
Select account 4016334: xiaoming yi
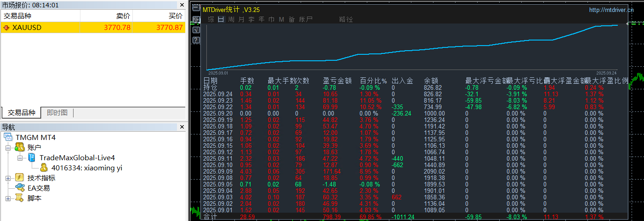click(x=86, y=168)
